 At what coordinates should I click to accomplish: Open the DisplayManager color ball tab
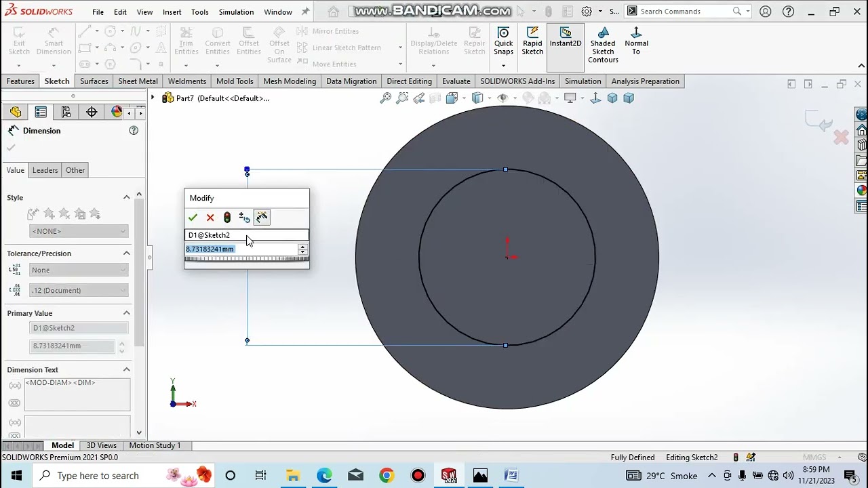pos(116,112)
